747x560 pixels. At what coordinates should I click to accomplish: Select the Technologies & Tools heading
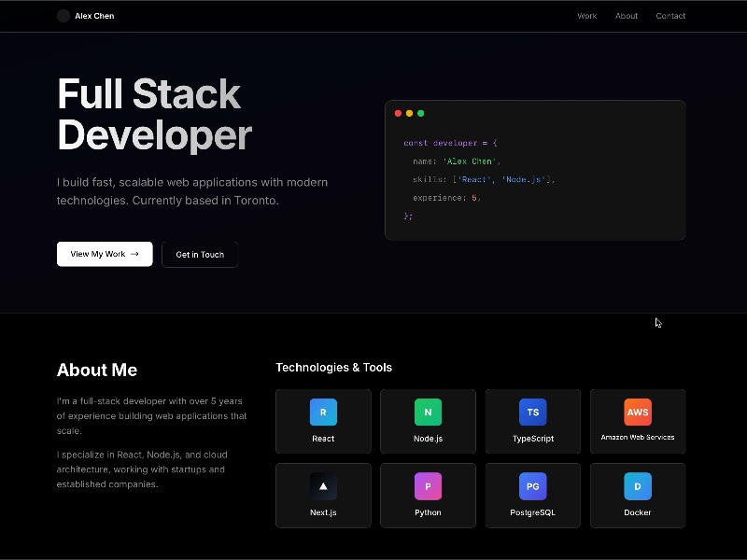[332, 367]
